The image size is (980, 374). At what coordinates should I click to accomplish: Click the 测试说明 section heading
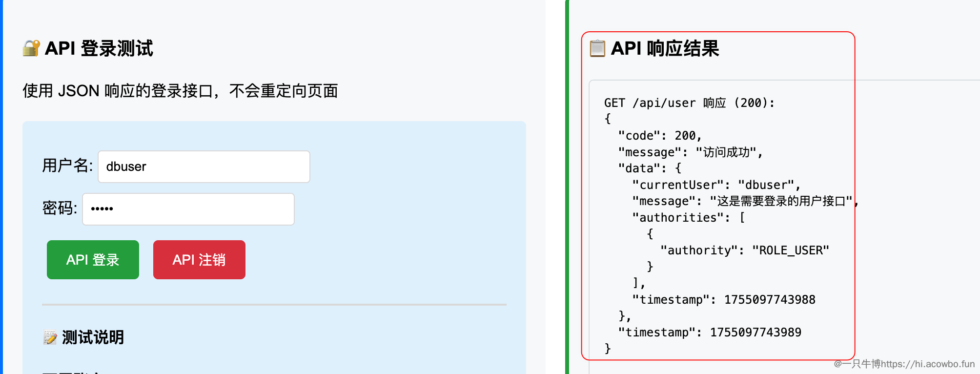93,337
